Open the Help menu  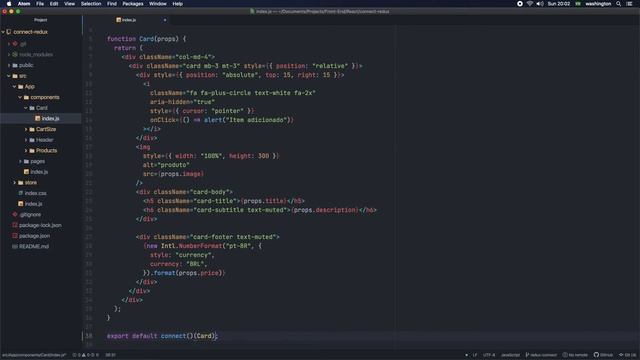(x=178, y=4)
